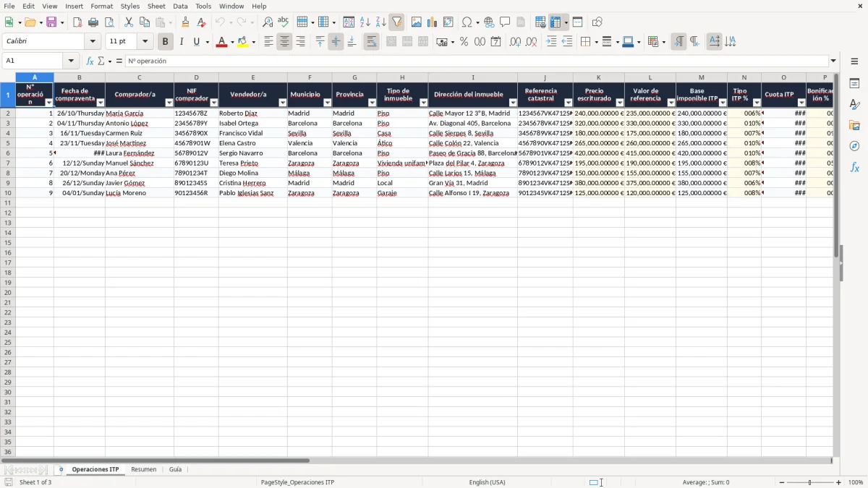
Task: Open the Borders dropdown arrow
Action: (x=595, y=42)
